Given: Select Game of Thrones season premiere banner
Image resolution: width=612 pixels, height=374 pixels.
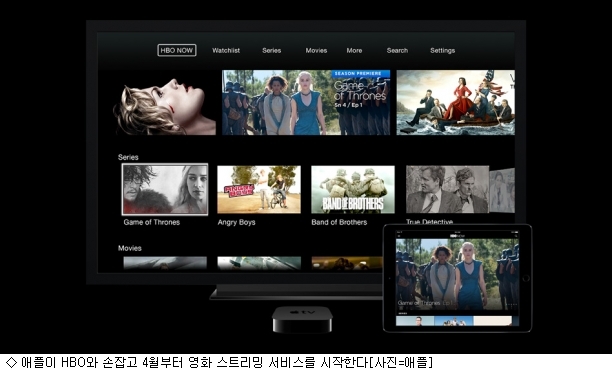Looking at the screenshot, I should click(306, 103).
